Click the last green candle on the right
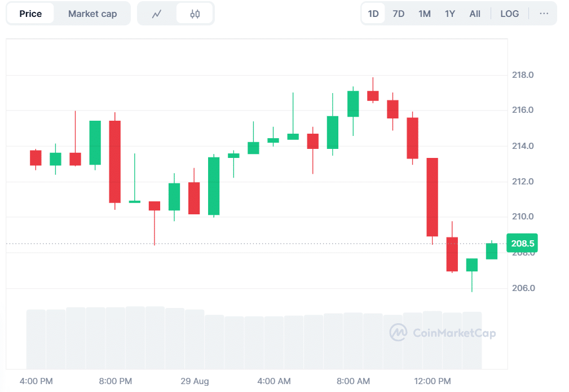The image size is (569, 392). pos(492,251)
